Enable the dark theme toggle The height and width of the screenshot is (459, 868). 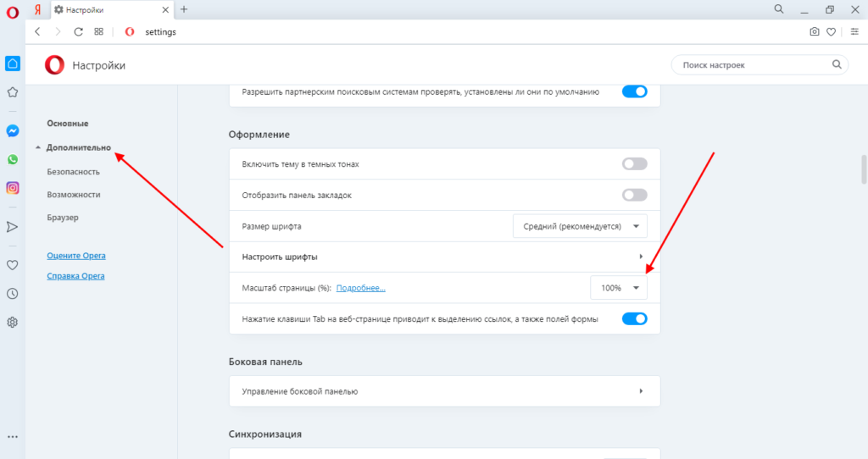pos(634,164)
